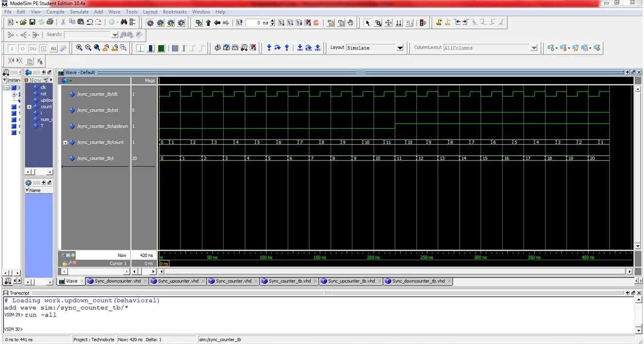
Task: Open the Simulate menu
Action: (79, 12)
